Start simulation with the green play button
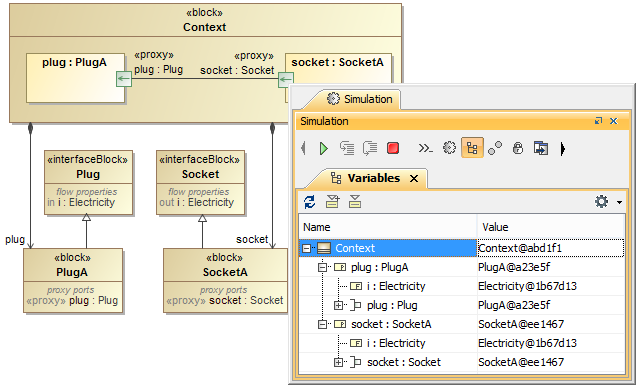Image resolution: width=636 pixels, height=385 pixels. 324,148
